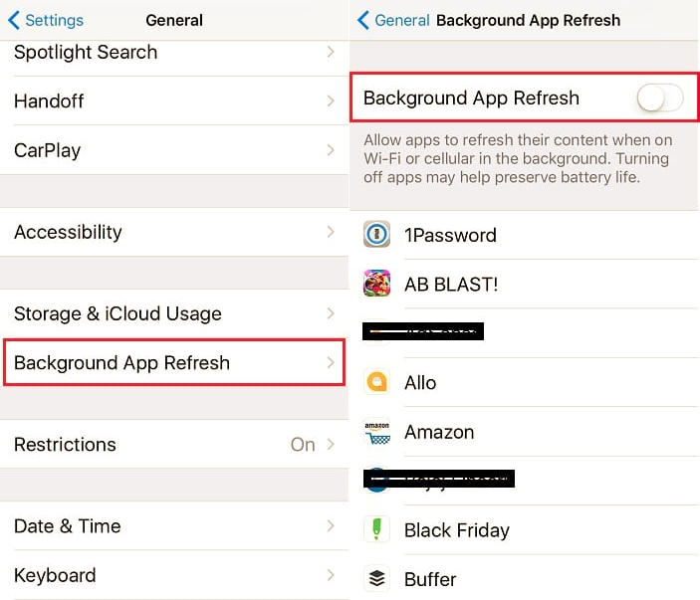Tap the Amazon app label
700x600 pixels.
click(439, 432)
